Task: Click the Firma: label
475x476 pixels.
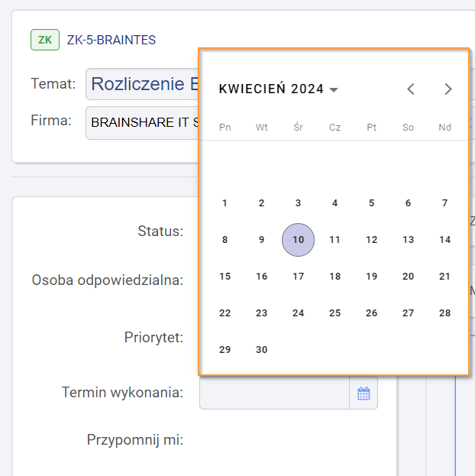Action: [x=51, y=121]
